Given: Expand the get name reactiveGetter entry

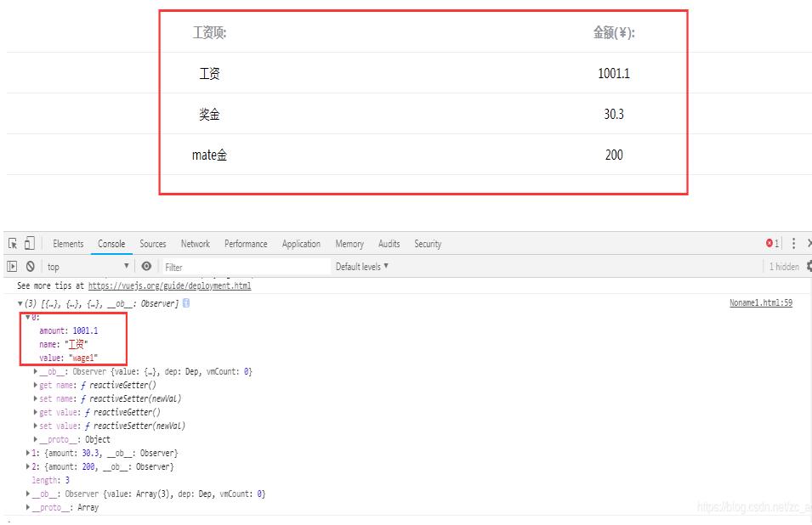Looking at the screenshot, I should click(x=35, y=385).
